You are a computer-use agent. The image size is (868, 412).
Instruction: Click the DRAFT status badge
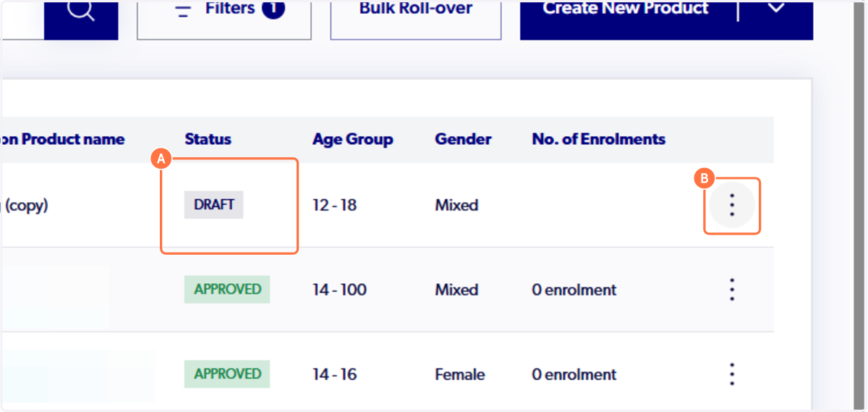[x=214, y=205]
